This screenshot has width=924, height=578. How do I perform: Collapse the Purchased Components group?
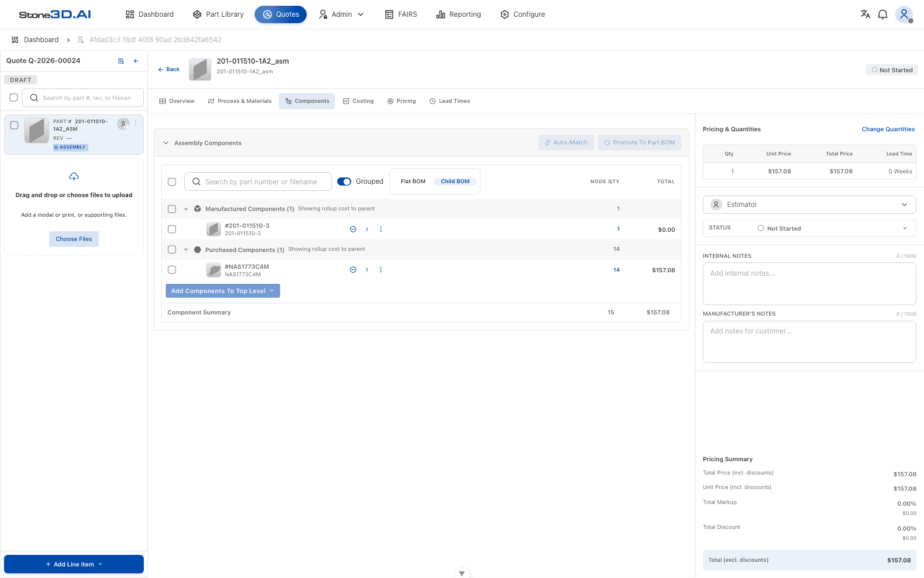(x=186, y=250)
